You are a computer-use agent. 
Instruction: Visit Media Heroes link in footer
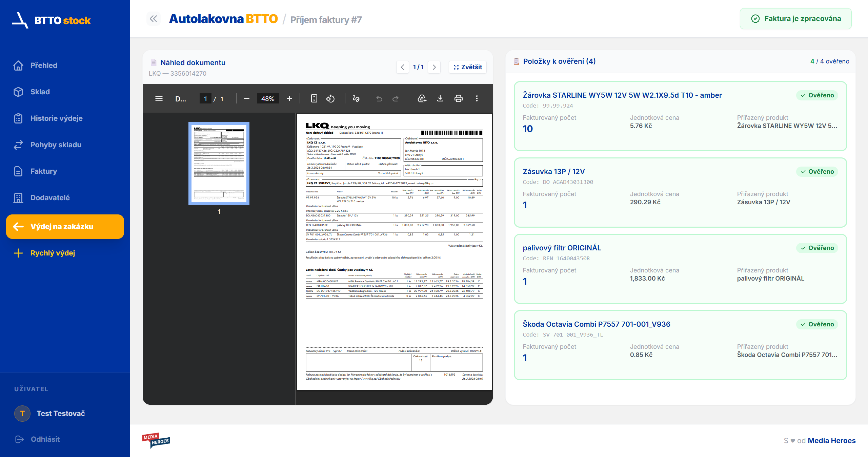832,440
